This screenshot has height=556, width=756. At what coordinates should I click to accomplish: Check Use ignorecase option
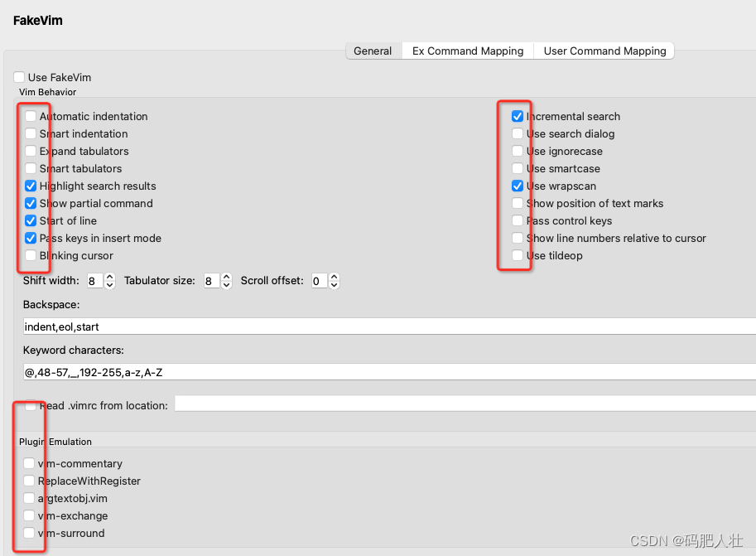click(x=518, y=151)
